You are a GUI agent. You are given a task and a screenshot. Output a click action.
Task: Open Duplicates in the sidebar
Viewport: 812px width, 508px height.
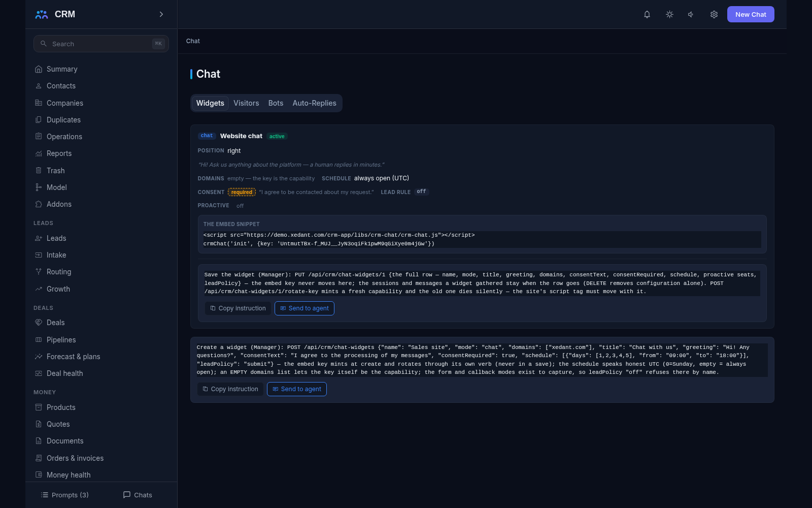coord(101,120)
